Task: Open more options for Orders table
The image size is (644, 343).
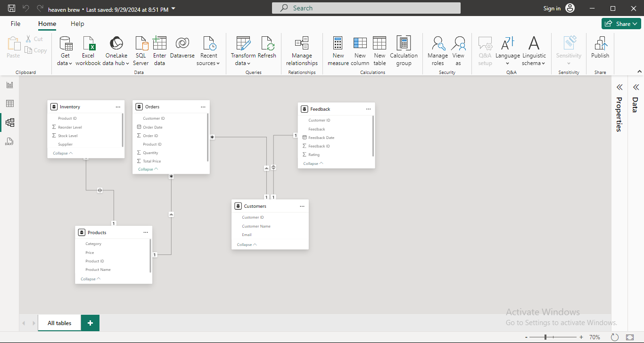Action: [x=203, y=107]
